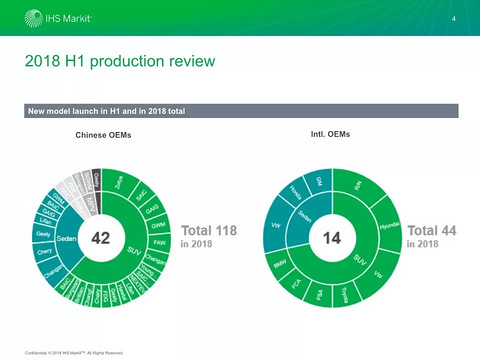Image resolution: width=480 pixels, height=360 pixels.
Task: Select the FAW segment in Chinese OEMs chart
Action: click(159, 243)
